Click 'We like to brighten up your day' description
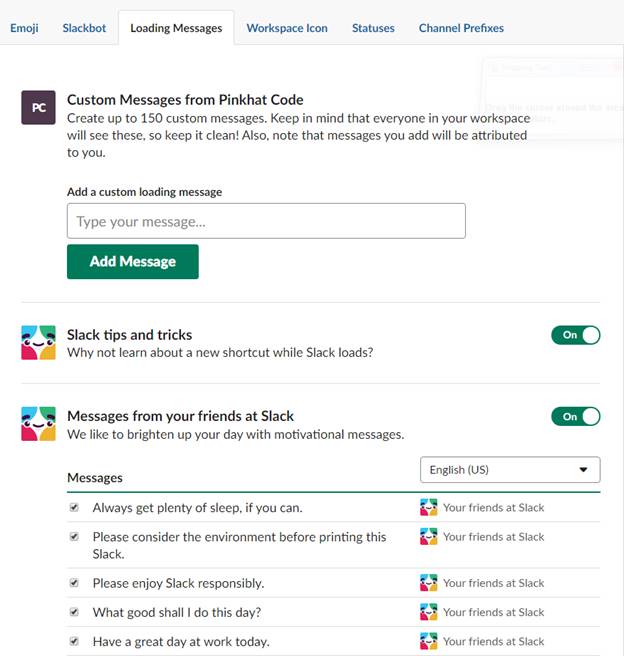624x656 pixels. point(235,434)
